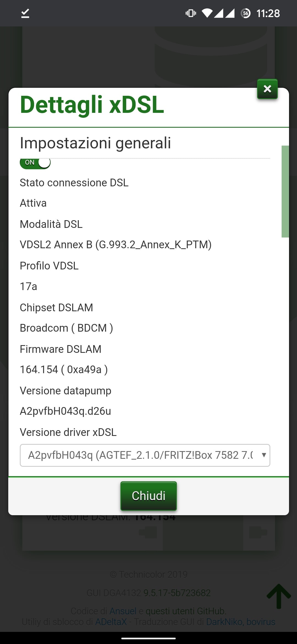
Task: Open the Ansuel link in footer
Action: point(123,611)
